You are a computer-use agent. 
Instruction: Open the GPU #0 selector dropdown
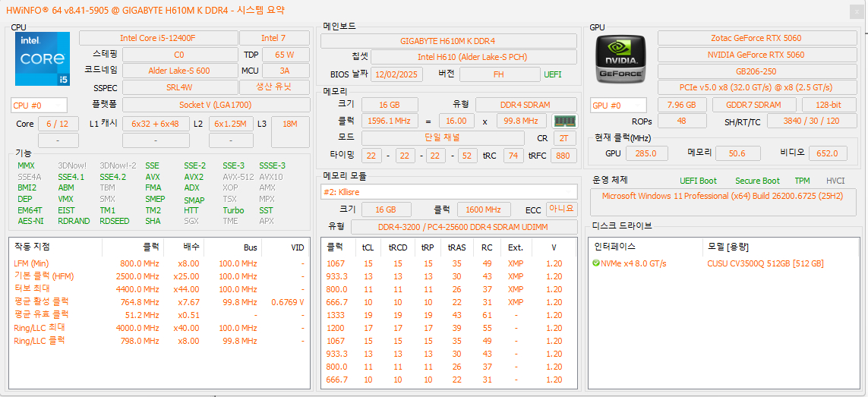[618, 106]
